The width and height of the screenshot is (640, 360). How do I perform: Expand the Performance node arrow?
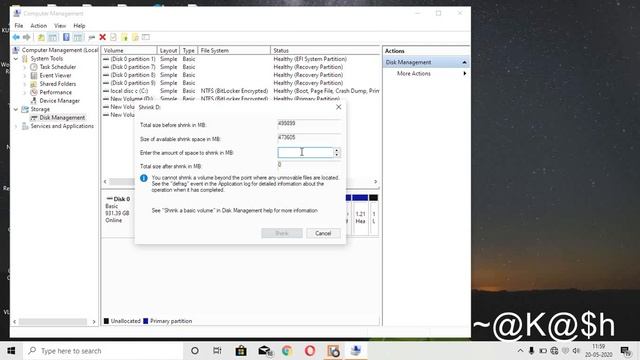click(x=24, y=92)
